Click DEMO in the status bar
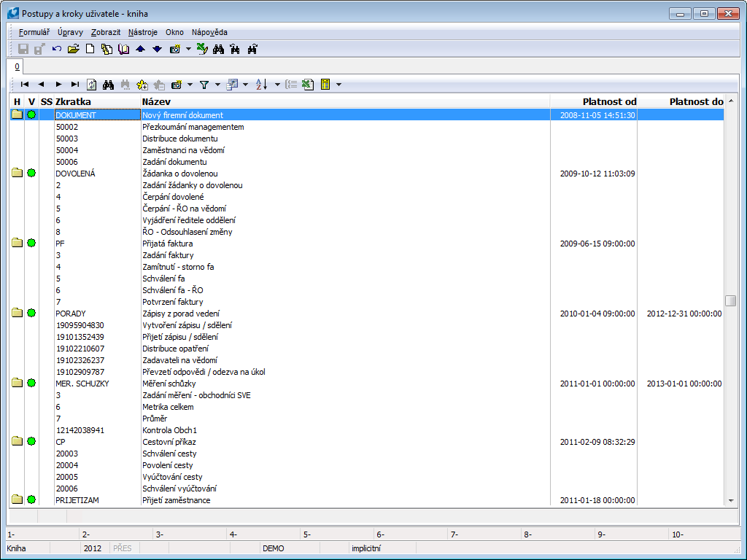 tap(274, 548)
